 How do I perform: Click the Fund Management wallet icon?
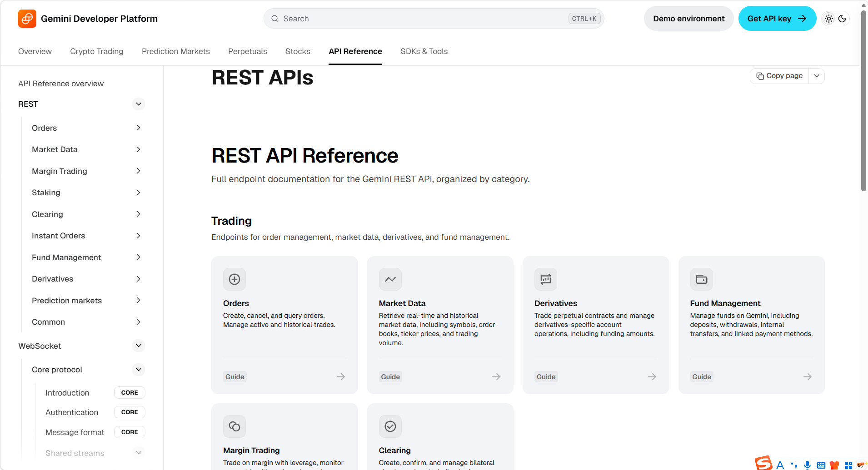click(702, 279)
